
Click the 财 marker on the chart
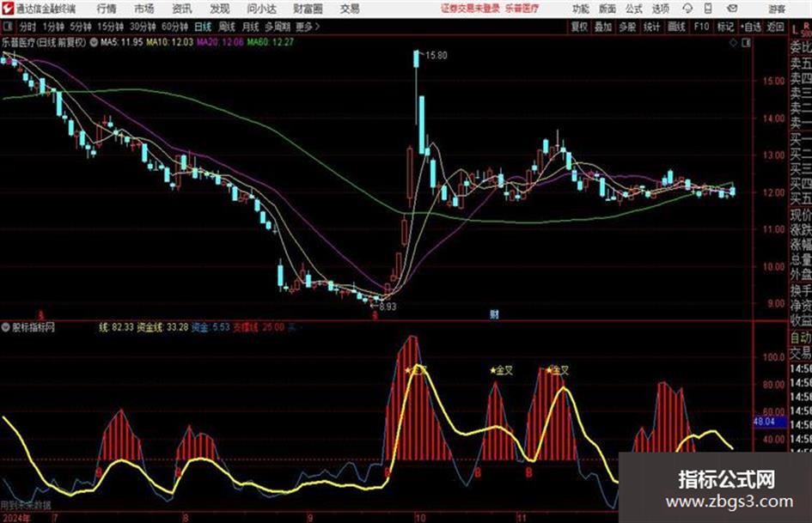pos(494,314)
